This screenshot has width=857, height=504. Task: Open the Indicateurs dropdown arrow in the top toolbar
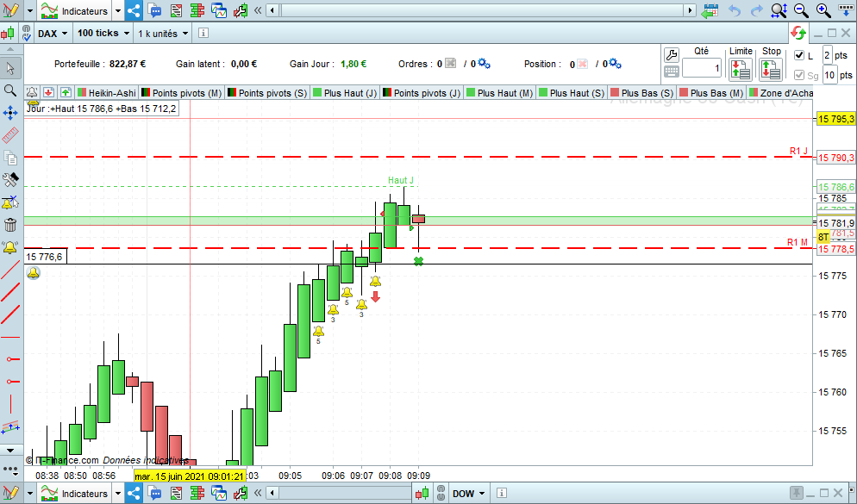(117, 10)
